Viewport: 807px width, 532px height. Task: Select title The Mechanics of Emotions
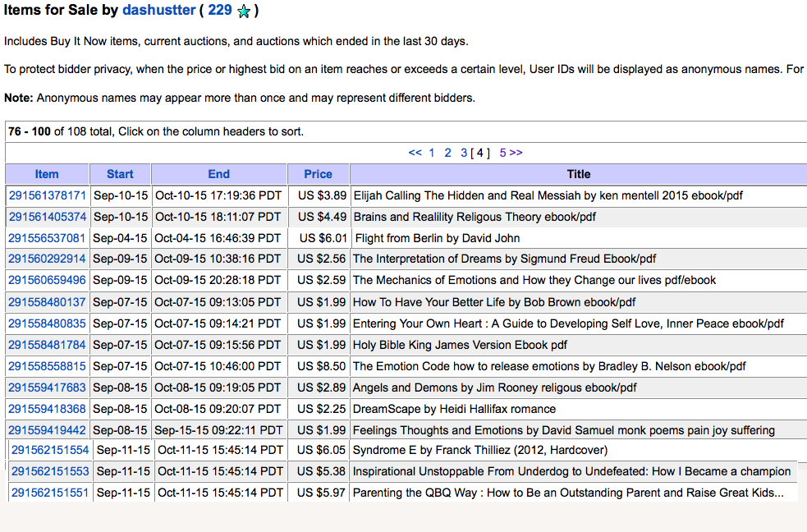pos(534,281)
